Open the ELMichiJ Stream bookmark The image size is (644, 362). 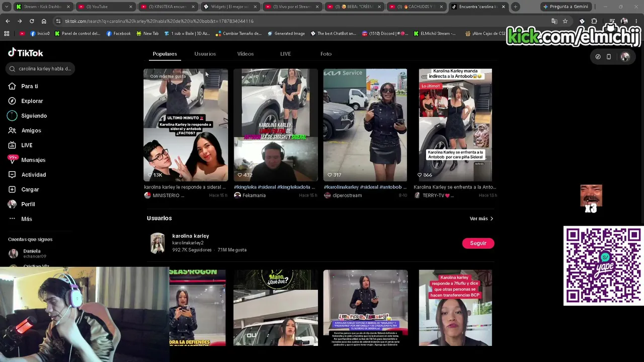point(435,33)
